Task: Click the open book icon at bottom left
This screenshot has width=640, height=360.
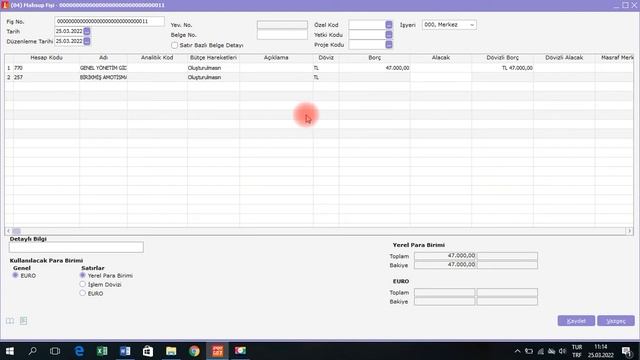Action: (x=10, y=321)
